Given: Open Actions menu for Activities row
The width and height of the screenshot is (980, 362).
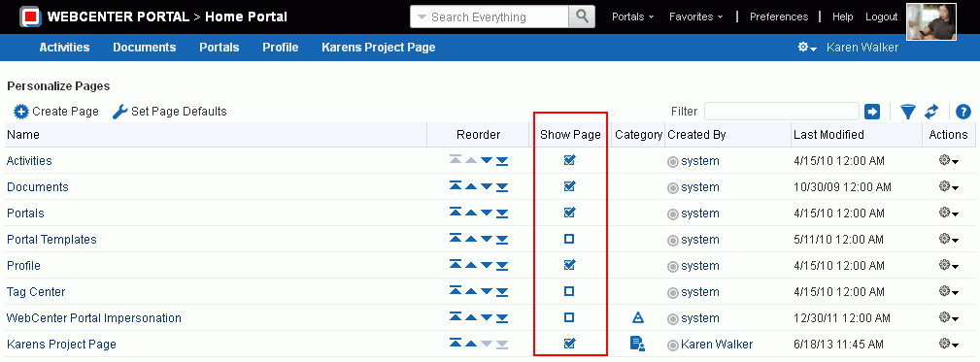Looking at the screenshot, I should pos(949,161).
